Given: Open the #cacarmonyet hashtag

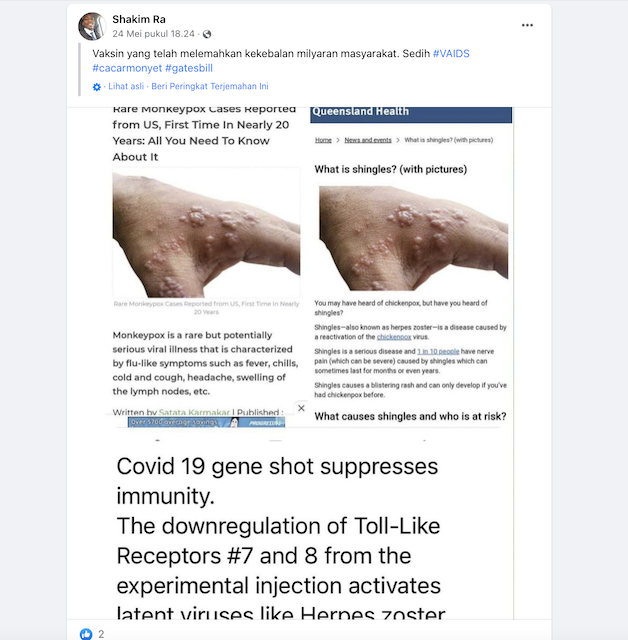Looking at the screenshot, I should coord(126,67).
